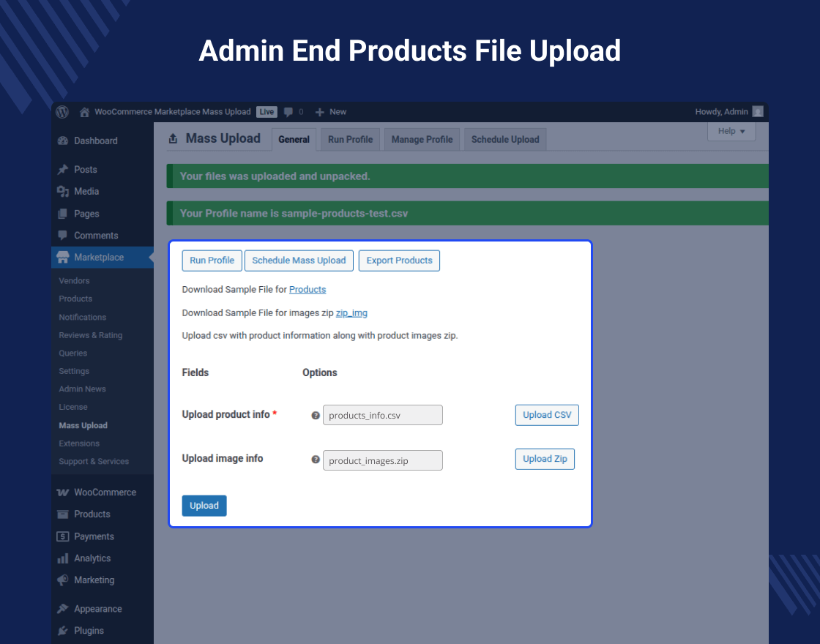Image resolution: width=820 pixels, height=644 pixels.
Task: Click the Products archive icon in sidebar
Action: pyautogui.click(x=63, y=514)
